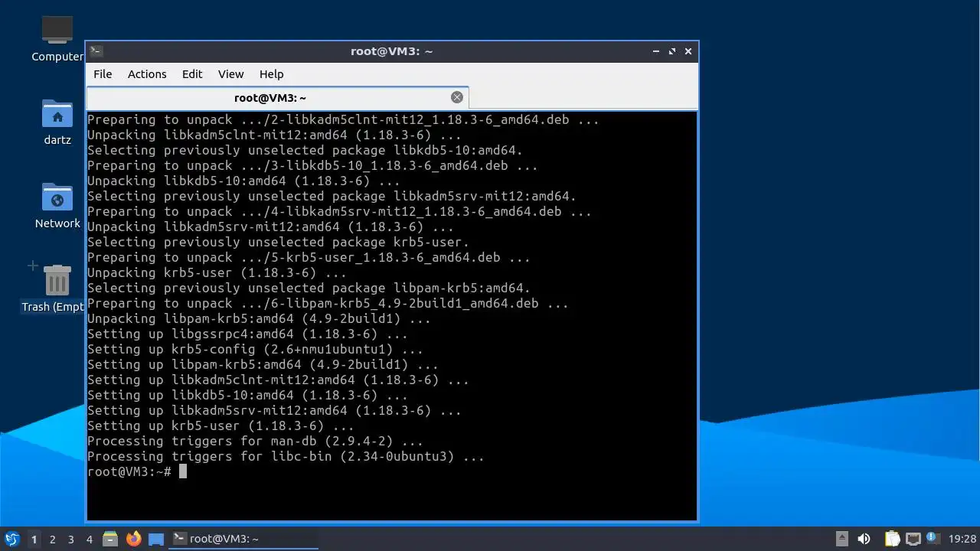Click 'Setting up krb5-config (2.6+nmu1ubuntu1)' line
The image size is (980, 551).
[255, 349]
